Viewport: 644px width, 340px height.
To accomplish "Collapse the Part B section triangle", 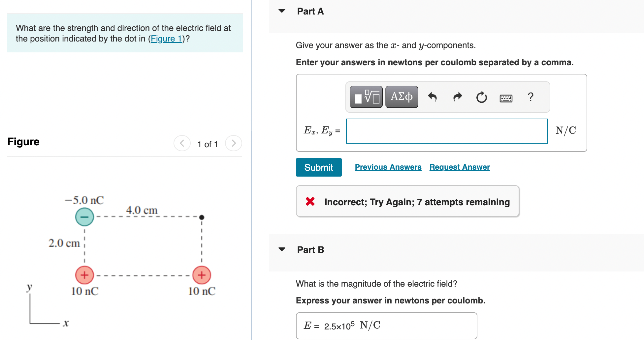I will [281, 249].
